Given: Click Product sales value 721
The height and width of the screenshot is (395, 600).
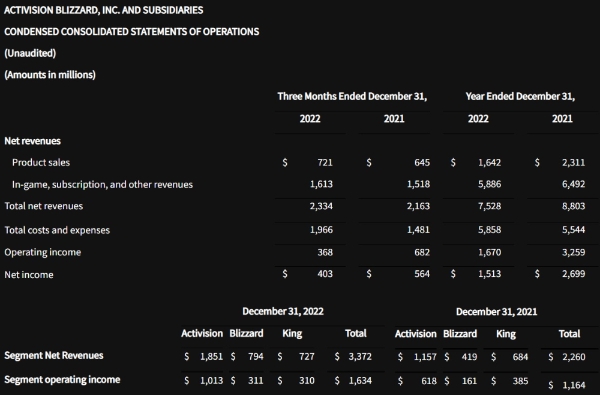Looking at the screenshot, I should click(325, 163).
